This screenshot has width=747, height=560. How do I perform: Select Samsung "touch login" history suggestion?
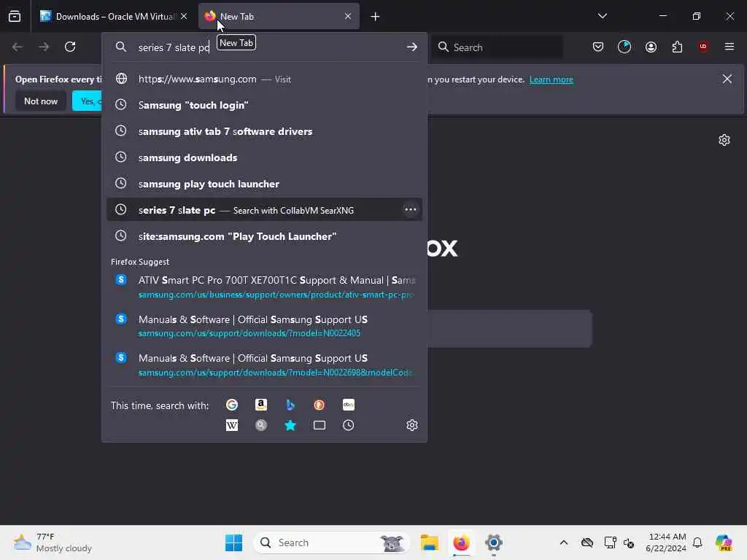(x=264, y=105)
